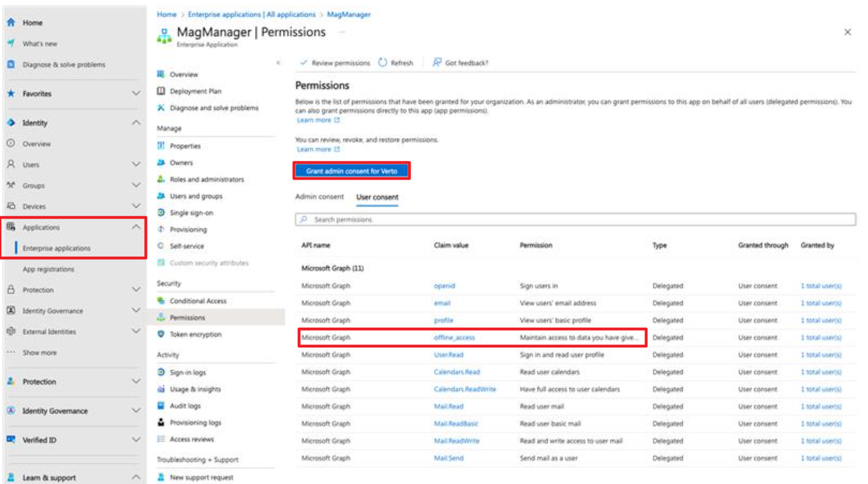This screenshot has height=484, width=868.
Task: Click Enterprise applications | All applications breadcrumb
Action: coord(252,14)
